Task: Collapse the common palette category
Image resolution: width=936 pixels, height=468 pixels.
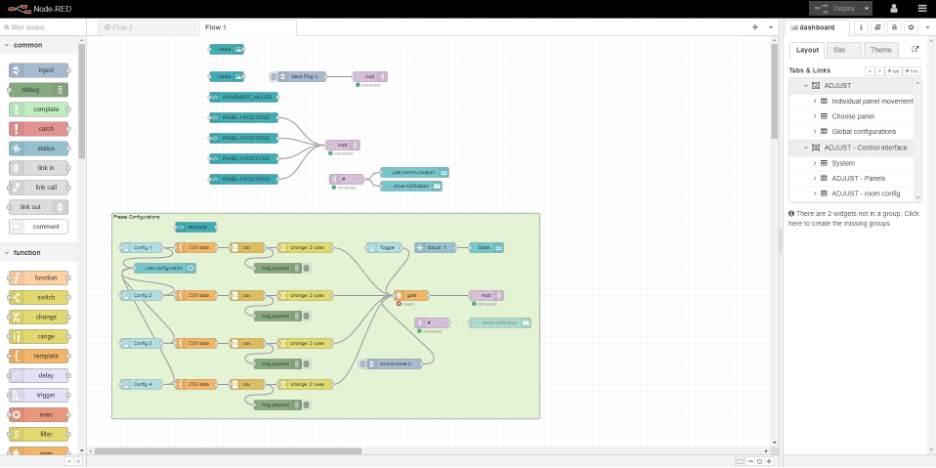Action: [x=8, y=45]
